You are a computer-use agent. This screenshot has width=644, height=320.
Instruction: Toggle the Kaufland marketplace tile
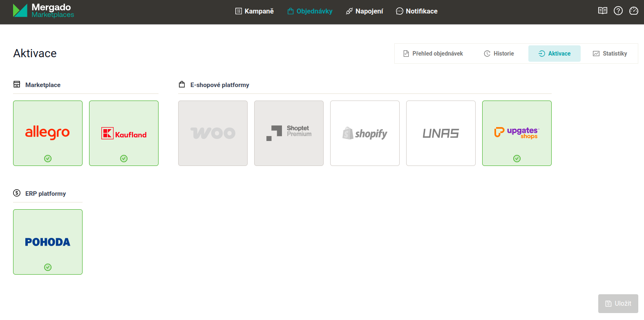[x=124, y=133]
